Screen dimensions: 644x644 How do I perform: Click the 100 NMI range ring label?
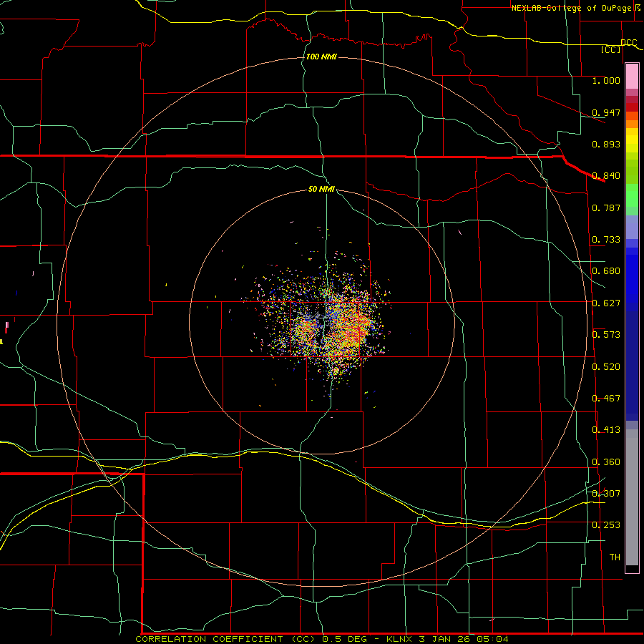pos(321,57)
